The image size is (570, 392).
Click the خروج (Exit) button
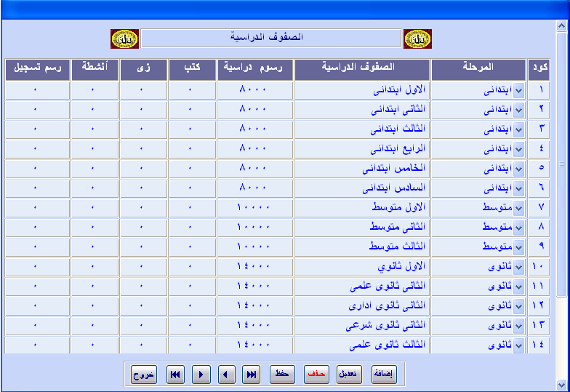coord(144,375)
